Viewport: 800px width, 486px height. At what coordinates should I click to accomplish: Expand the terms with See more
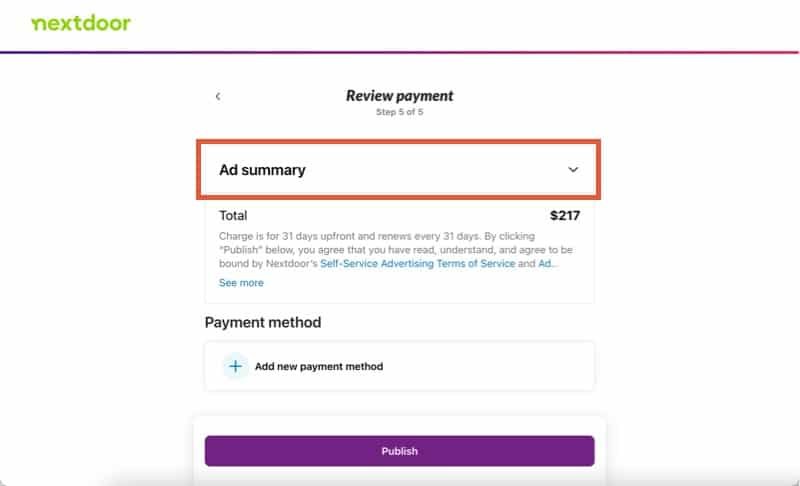point(241,283)
